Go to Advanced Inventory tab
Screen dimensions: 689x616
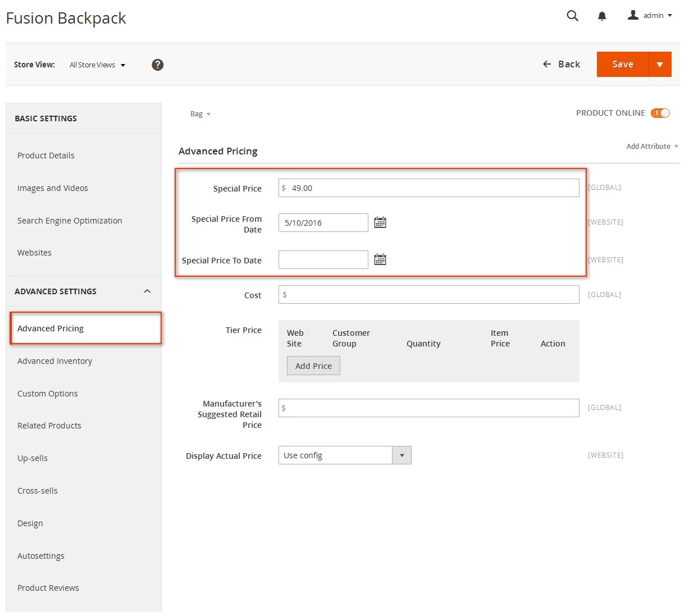point(55,361)
